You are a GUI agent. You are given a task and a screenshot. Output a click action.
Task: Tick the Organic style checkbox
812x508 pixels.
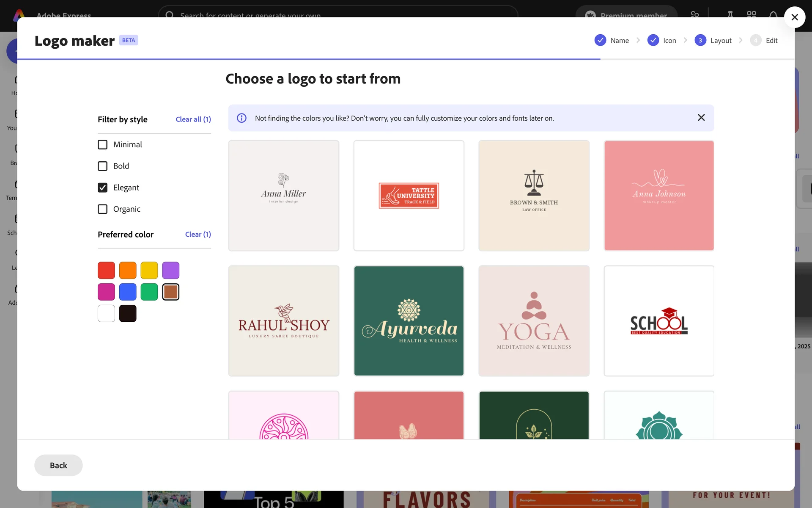[x=102, y=209]
